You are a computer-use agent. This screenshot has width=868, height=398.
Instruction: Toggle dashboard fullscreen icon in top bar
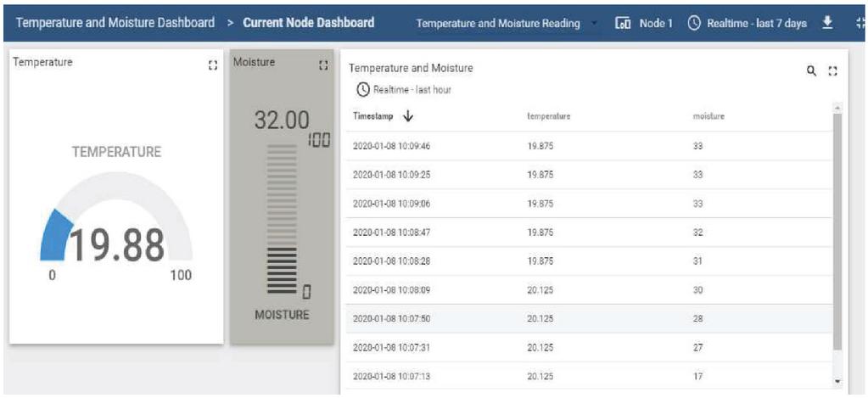click(x=860, y=23)
